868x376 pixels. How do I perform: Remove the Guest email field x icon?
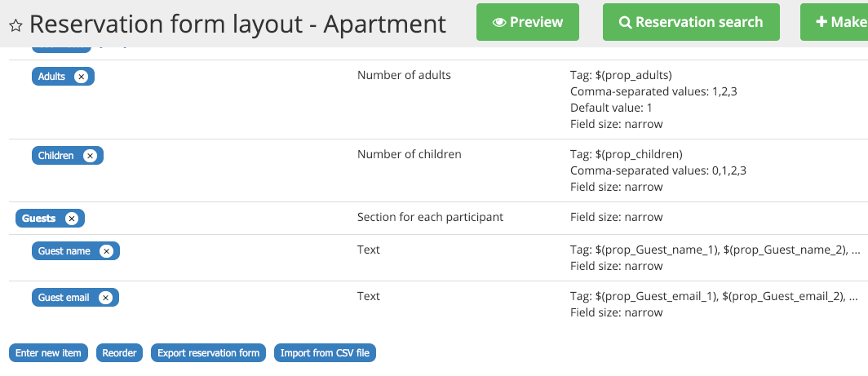click(105, 298)
